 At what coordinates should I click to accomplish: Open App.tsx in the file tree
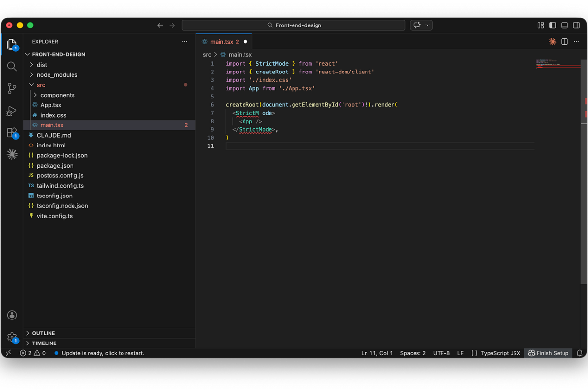tap(50, 105)
